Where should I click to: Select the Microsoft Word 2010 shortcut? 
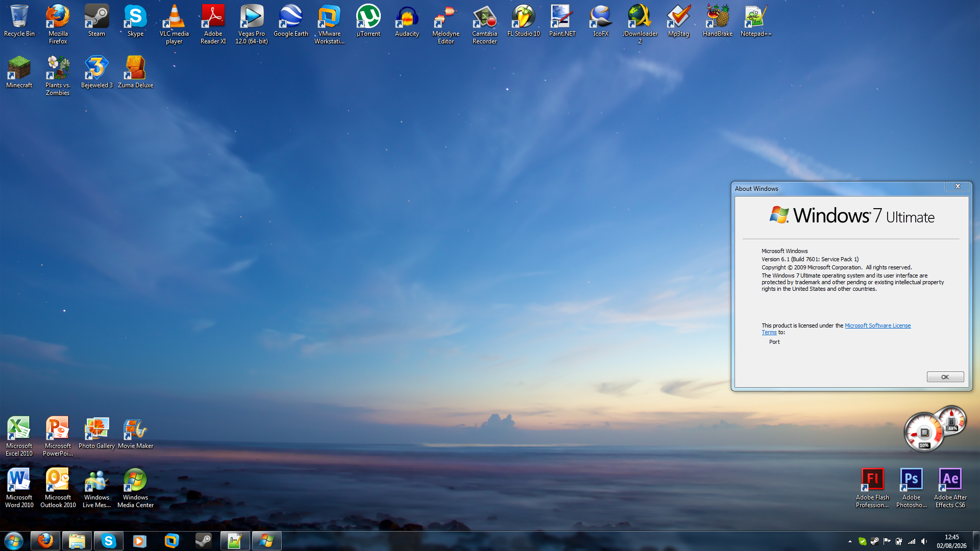tap(19, 488)
